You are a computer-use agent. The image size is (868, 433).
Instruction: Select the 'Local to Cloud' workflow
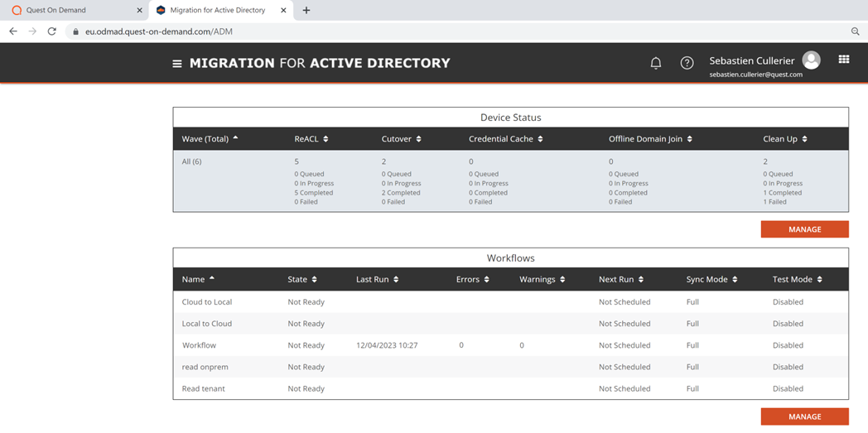[510, 324]
